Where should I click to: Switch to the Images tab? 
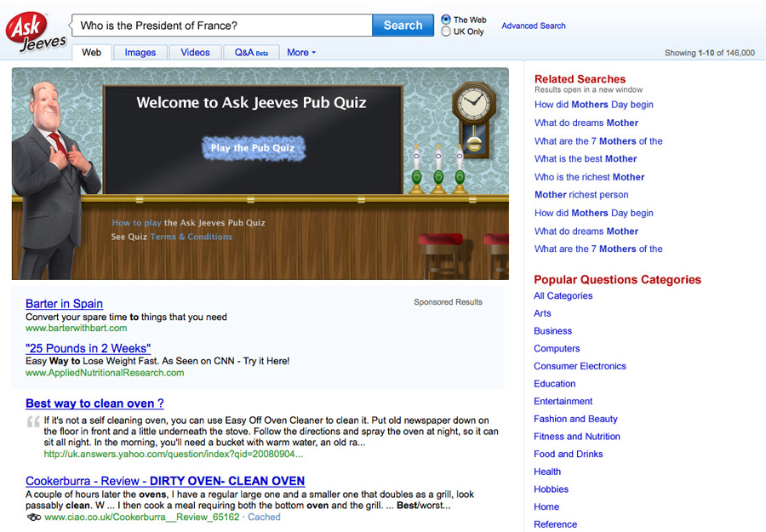tap(140, 52)
